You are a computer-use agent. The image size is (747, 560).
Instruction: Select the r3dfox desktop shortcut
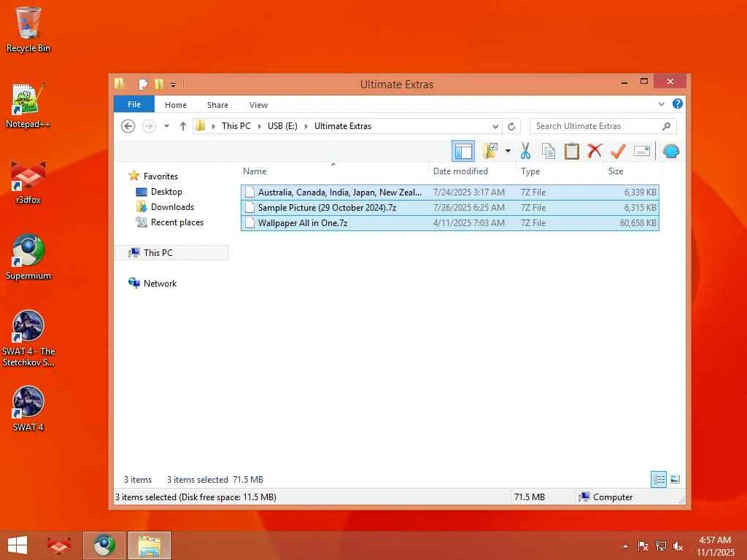(x=28, y=182)
